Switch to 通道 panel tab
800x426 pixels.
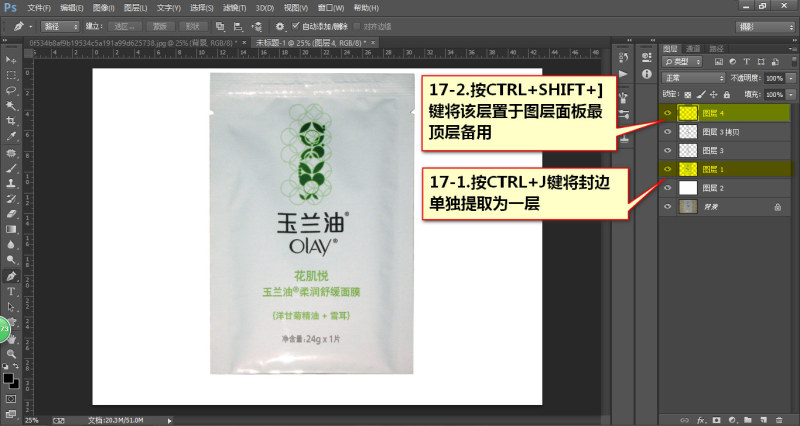point(693,48)
